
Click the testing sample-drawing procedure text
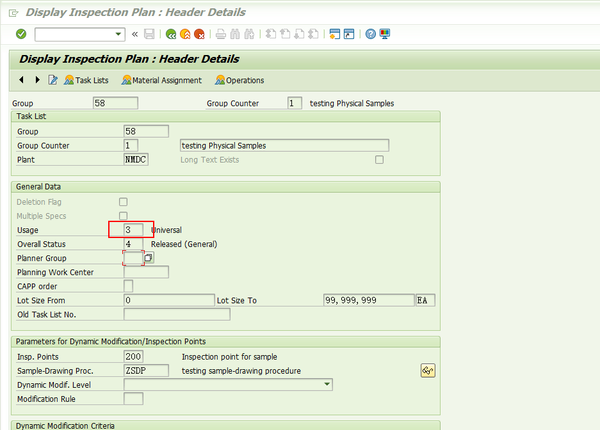click(x=241, y=371)
